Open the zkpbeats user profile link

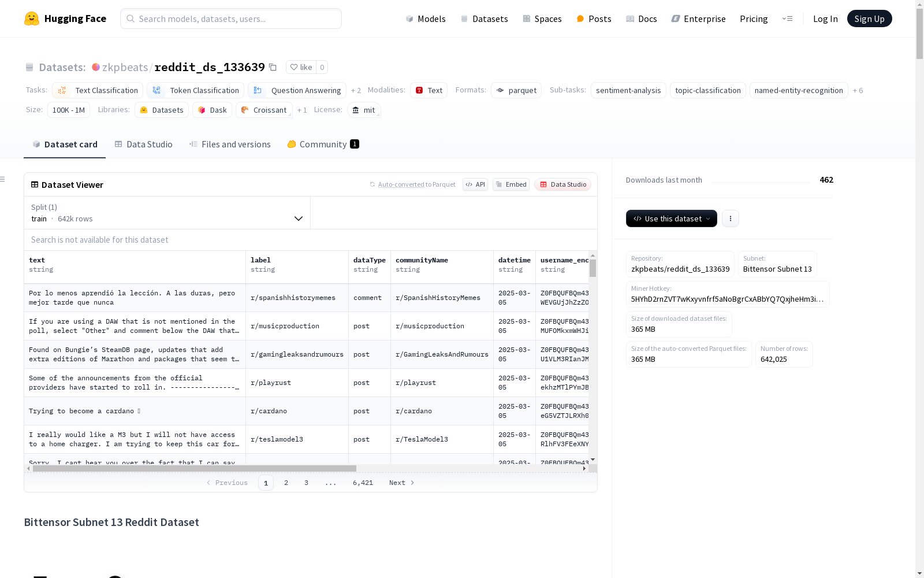click(x=125, y=67)
